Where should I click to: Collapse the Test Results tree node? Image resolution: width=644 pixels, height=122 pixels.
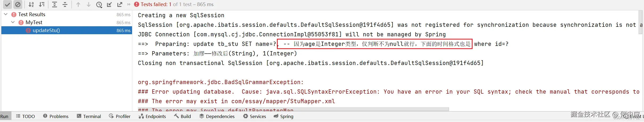click(x=6, y=14)
